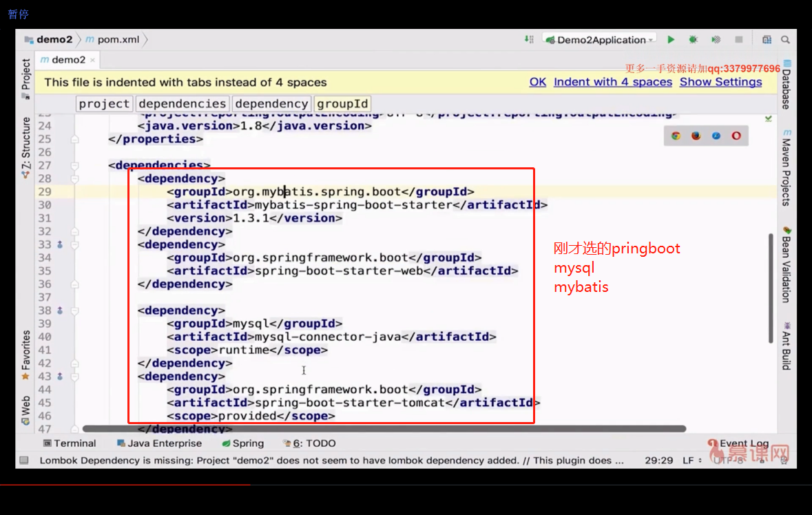Open the 6: TODO tool window
This screenshot has width=812, height=515.
coord(309,443)
